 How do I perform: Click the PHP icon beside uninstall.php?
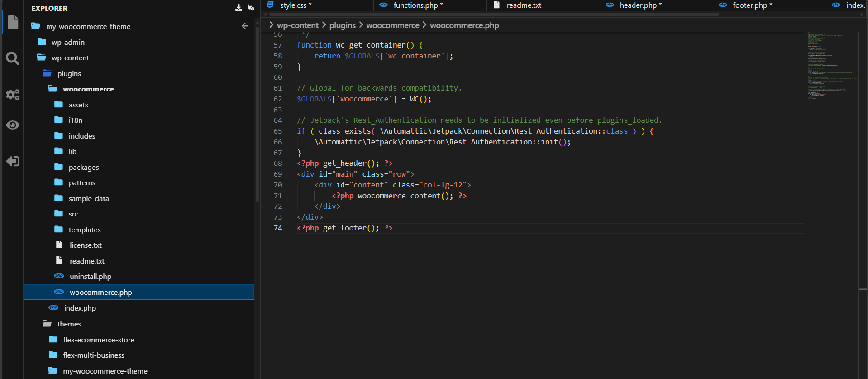59,276
